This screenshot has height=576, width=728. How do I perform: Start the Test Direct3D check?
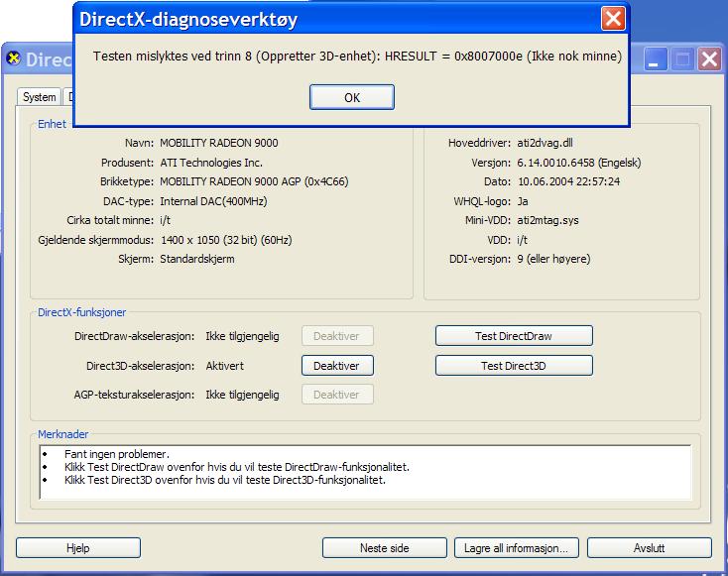click(513, 366)
